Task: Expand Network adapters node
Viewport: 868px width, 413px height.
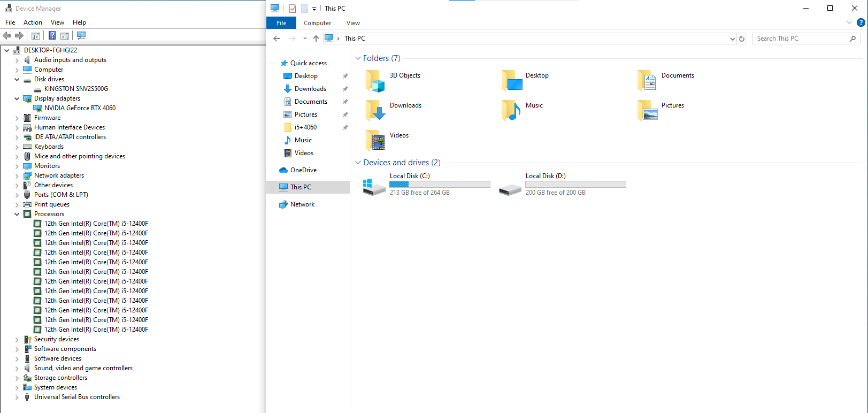Action: (17, 175)
